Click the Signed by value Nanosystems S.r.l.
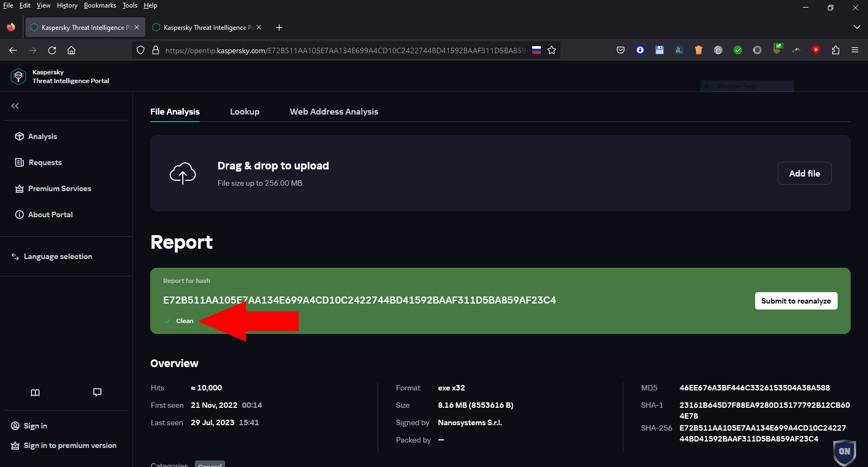Screen dimensions: 868x467 pos(470,422)
